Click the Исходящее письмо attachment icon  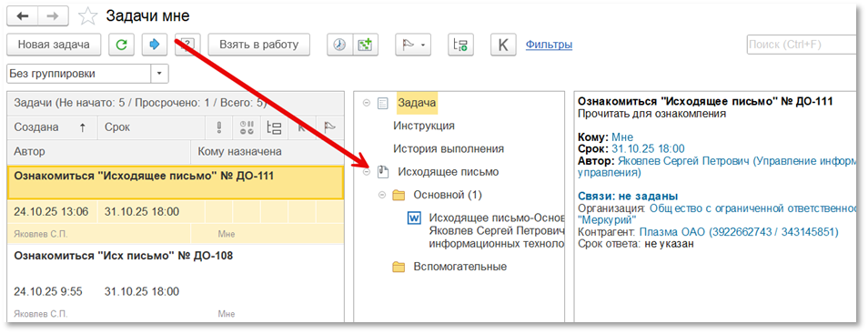click(382, 172)
